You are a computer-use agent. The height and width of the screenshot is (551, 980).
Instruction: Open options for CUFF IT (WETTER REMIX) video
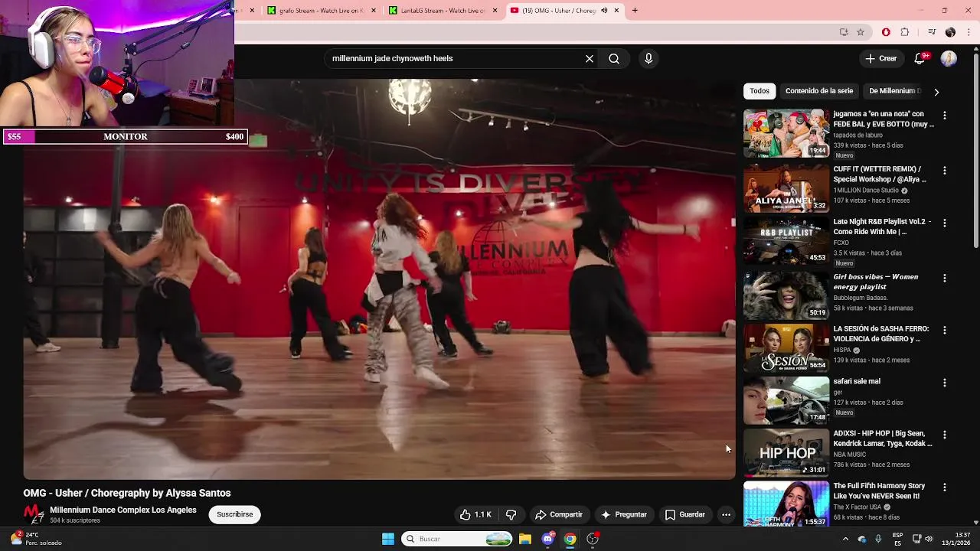point(945,170)
